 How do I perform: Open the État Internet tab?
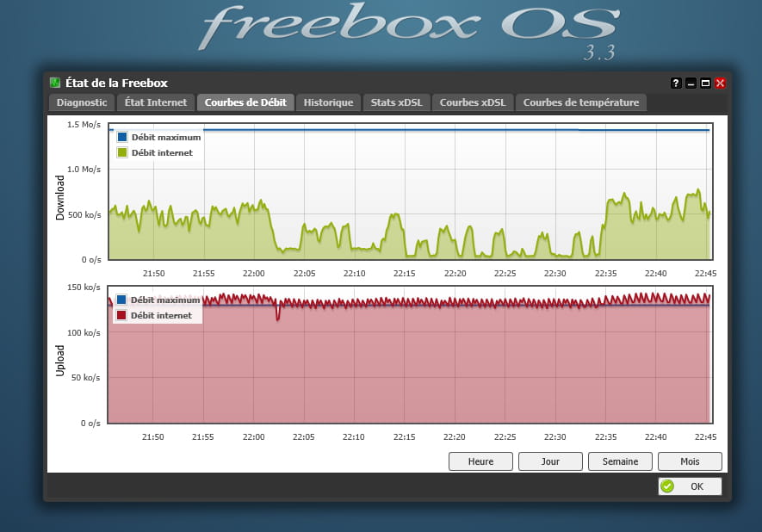156,102
